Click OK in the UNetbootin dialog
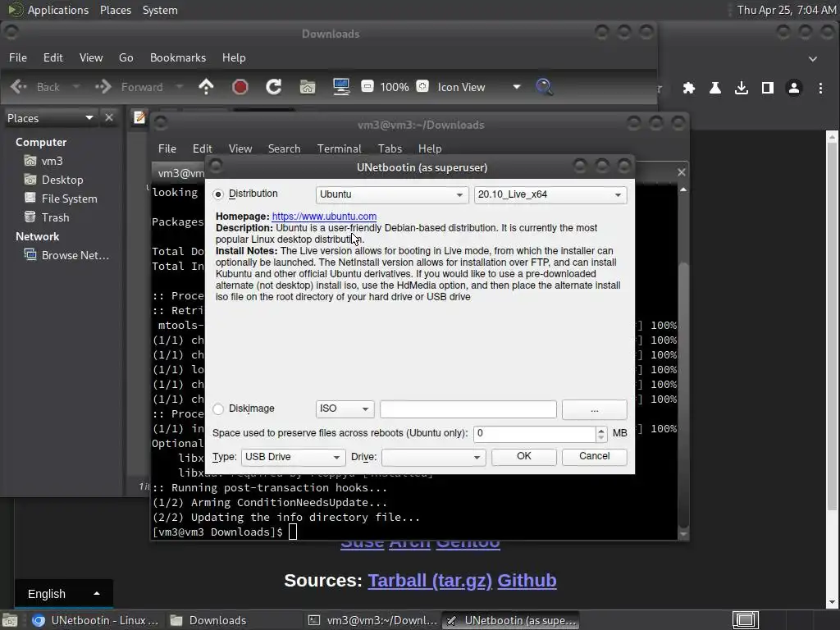The height and width of the screenshot is (630, 840). [524, 456]
